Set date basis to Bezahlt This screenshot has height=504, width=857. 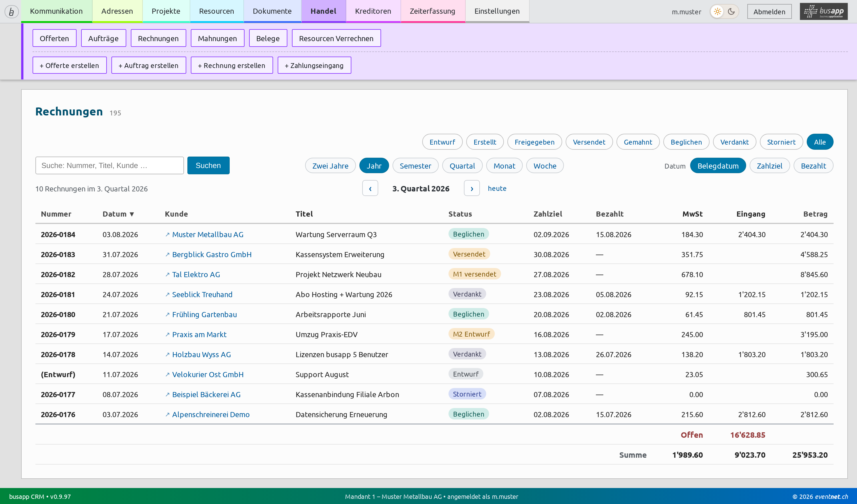(813, 166)
